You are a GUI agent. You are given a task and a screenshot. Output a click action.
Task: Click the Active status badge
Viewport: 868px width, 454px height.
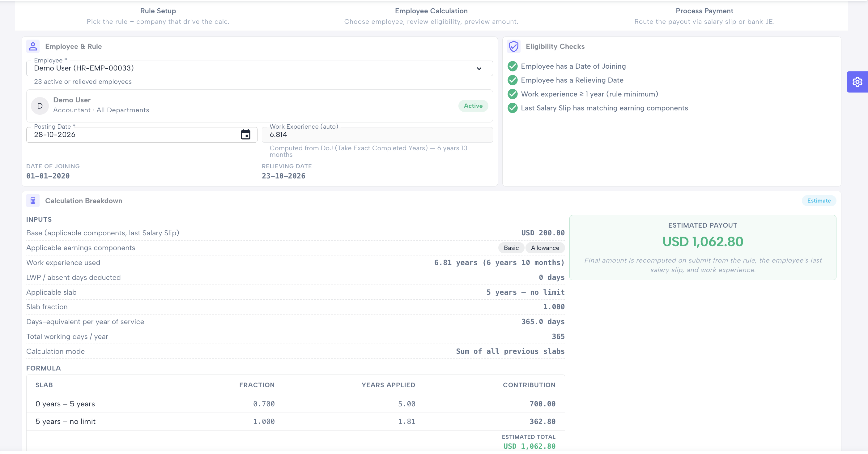(473, 106)
